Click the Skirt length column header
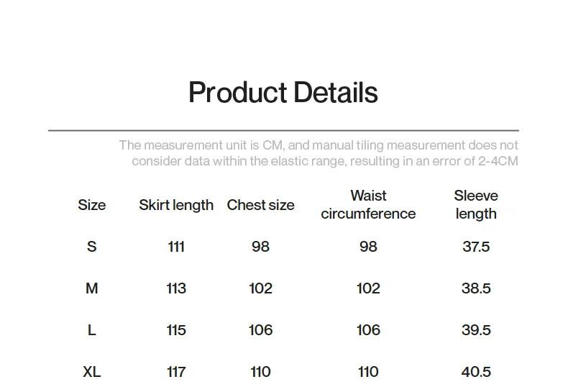This screenshot has height=392, width=568. (176, 205)
